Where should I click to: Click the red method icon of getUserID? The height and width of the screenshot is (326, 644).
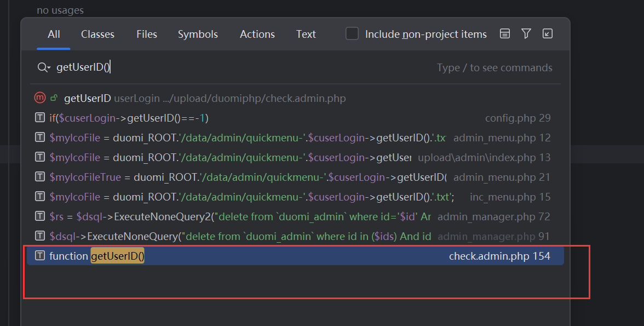pos(40,98)
